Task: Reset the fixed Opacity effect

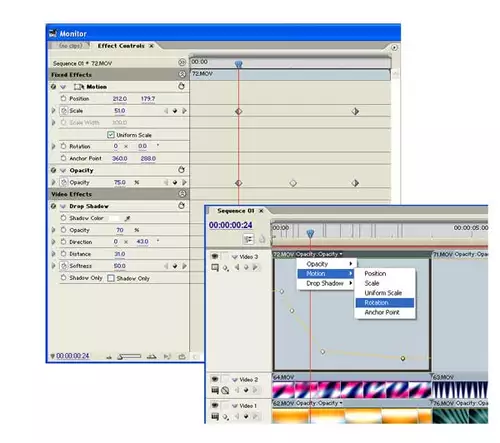Action: pos(181,170)
